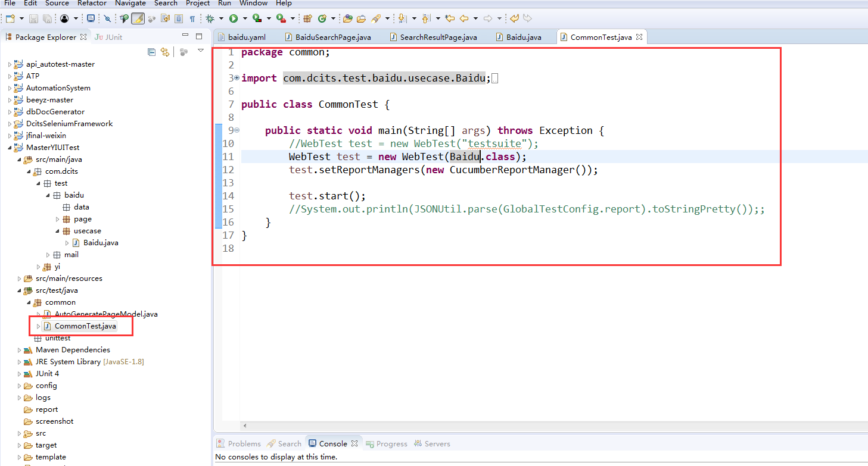Click the Run with Coverage icon
This screenshot has height=466, width=868.
point(257,19)
